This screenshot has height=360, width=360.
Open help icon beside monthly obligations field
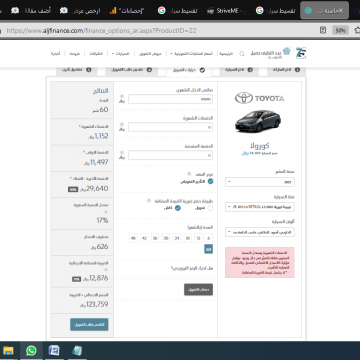pyautogui.click(x=122, y=124)
